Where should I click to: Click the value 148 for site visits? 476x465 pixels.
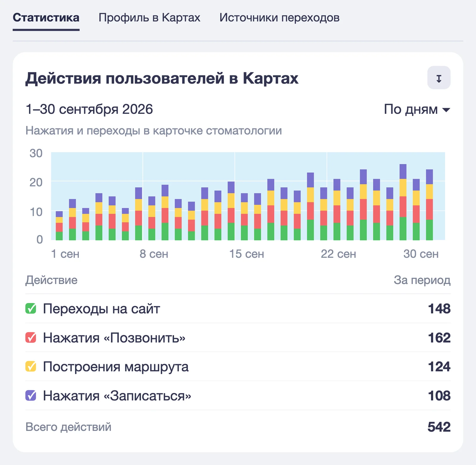click(x=439, y=309)
